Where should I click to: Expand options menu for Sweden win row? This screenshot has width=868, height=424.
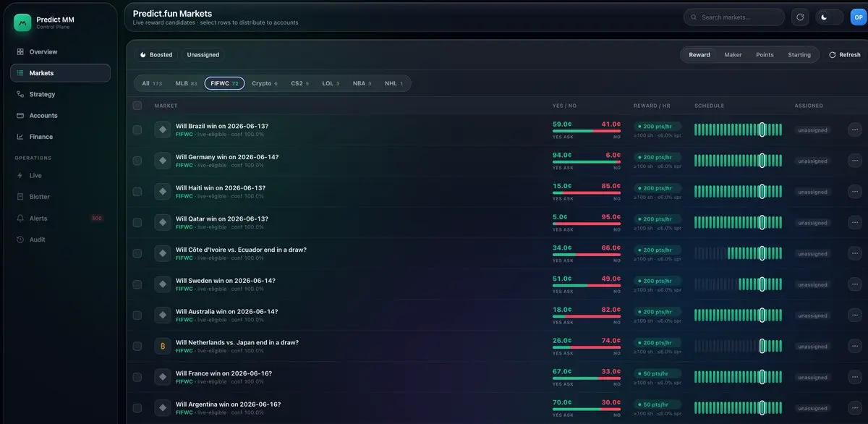[x=855, y=284]
